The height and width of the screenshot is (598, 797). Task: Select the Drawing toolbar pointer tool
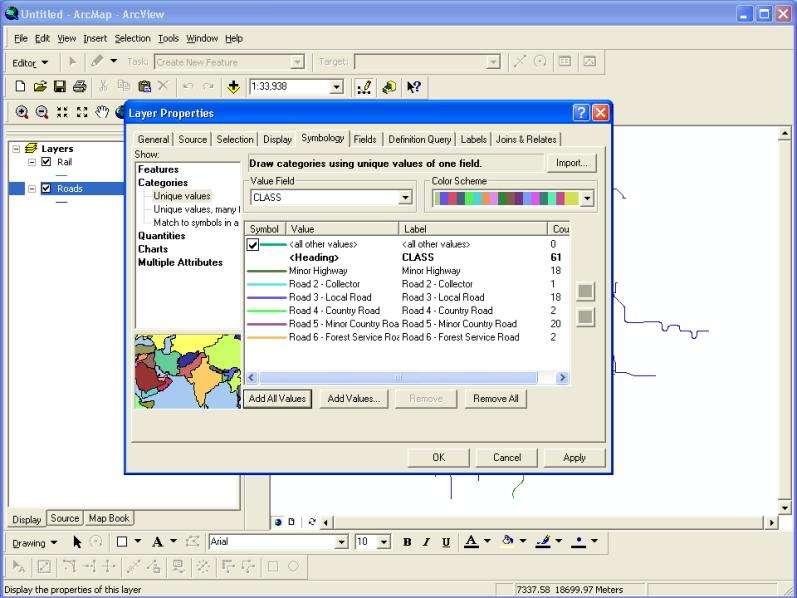[x=77, y=542]
